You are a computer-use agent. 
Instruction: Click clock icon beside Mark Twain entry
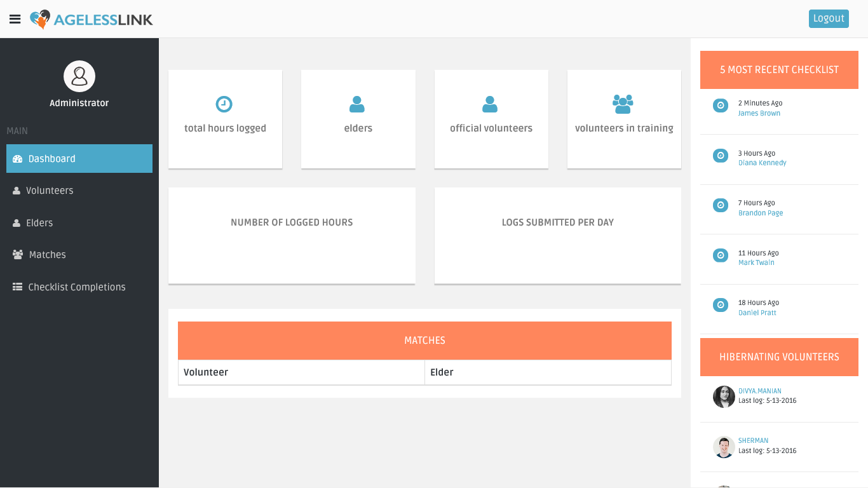[720, 255]
